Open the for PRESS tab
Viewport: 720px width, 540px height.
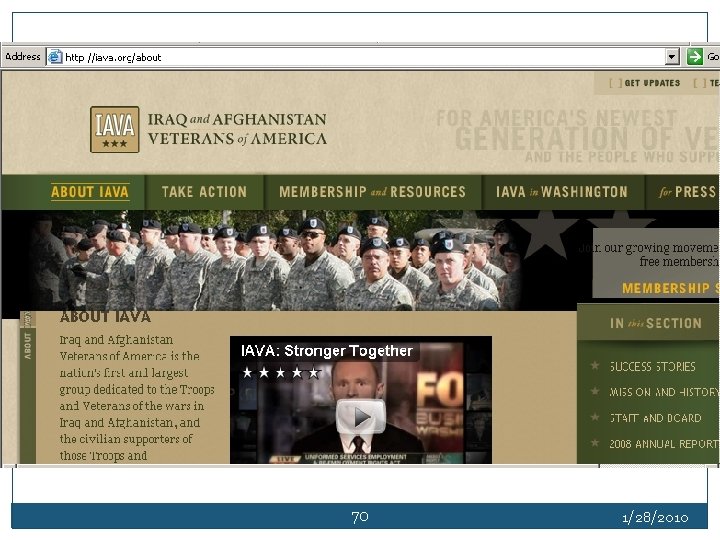[x=687, y=192]
